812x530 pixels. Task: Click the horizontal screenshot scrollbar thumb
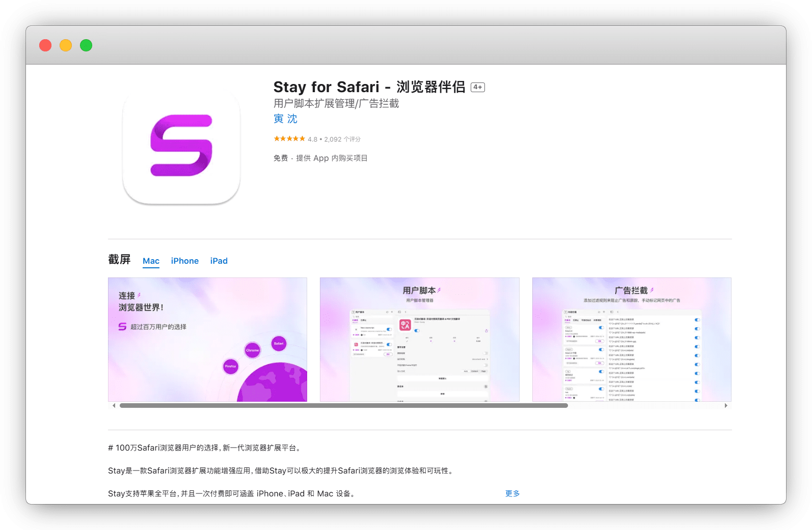(343, 406)
